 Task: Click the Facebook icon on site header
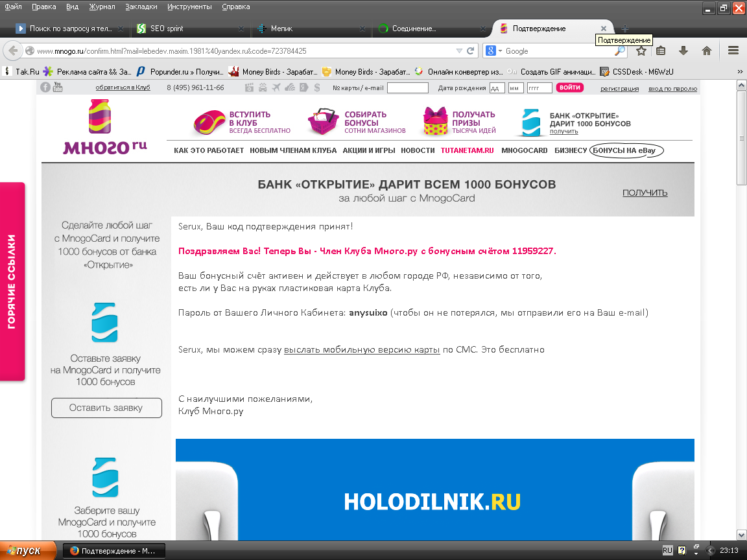coord(45,87)
